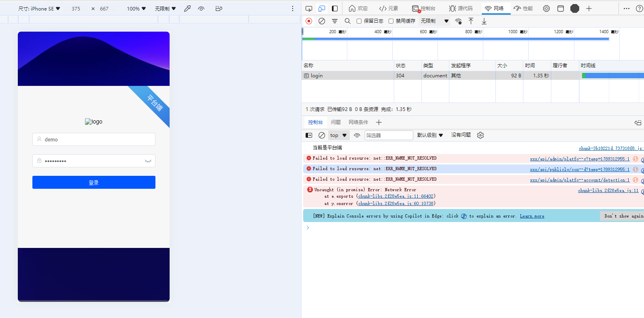The width and height of the screenshot is (644, 318).
Task: Open the top 控制台 tab with error badge
Action: point(424,9)
